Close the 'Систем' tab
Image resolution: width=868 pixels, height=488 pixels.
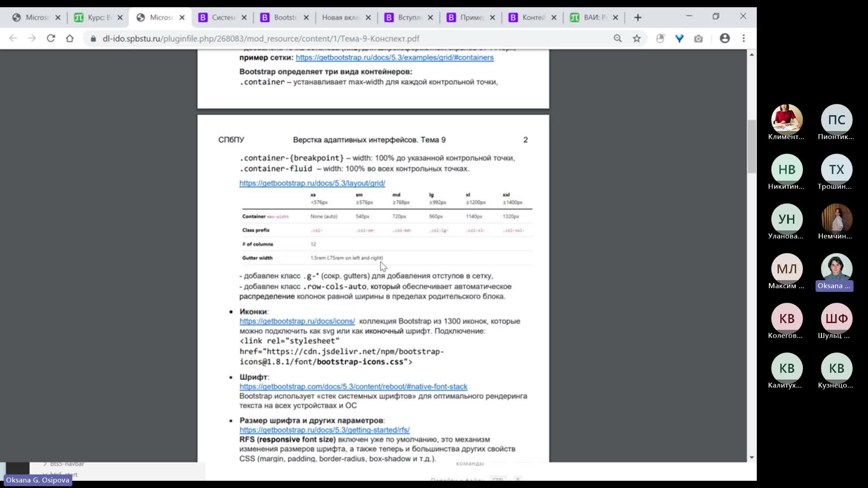pos(244,18)
